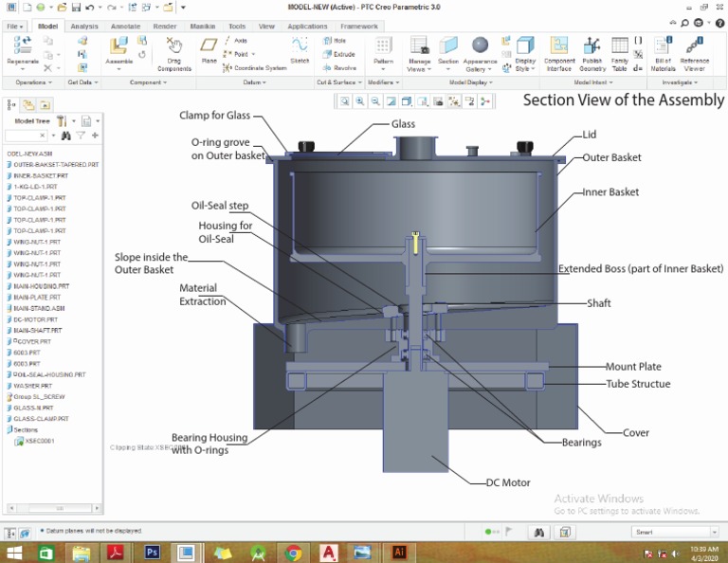Toggle annotation display in graphics toolbar
The image size is (728, 563).
[x=469, y=101]
